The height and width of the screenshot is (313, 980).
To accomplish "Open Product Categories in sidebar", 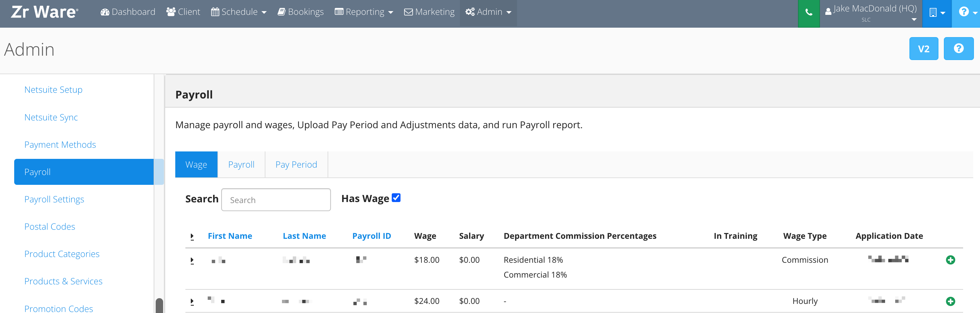I will pos(62,254).
